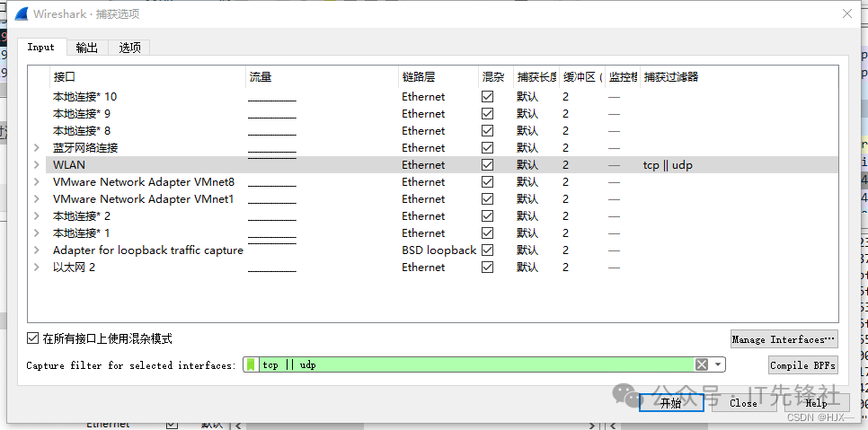The height and width of the screenshot is (430, 868).
Task: Expand the VMware Network Adapter VMnet8 row
Action: [x=37, y=182]
